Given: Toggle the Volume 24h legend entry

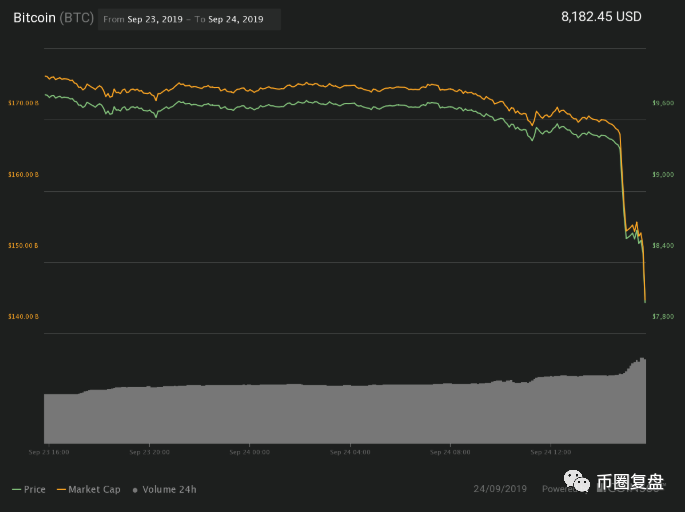Looking at the screenshot, I should 164,489.
